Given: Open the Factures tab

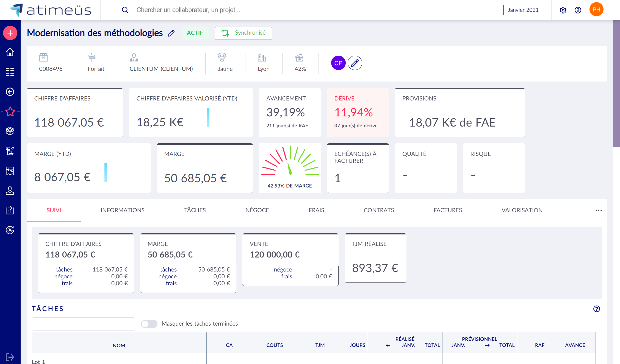Looking at the screenshot, I should 448,210.
